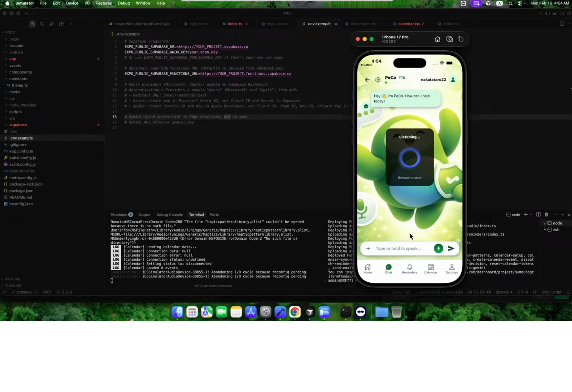Expand the supabase folder
The image size is (572, 392).
pos(18,125)
